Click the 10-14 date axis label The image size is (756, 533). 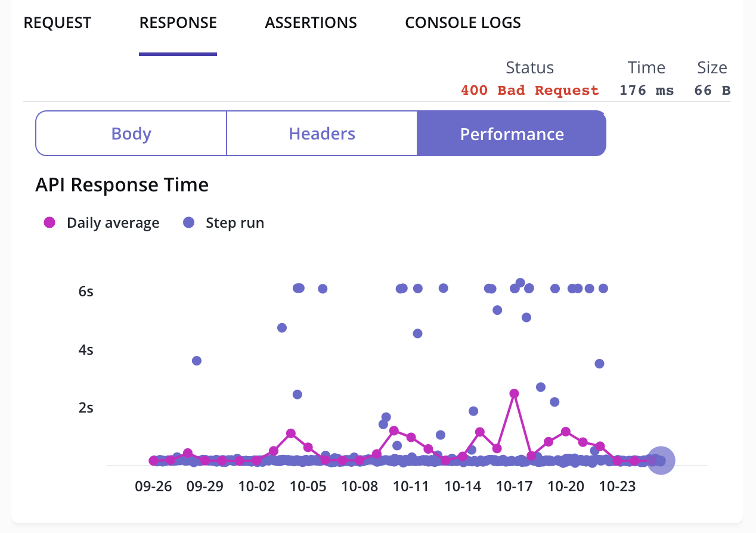(463, 486)
